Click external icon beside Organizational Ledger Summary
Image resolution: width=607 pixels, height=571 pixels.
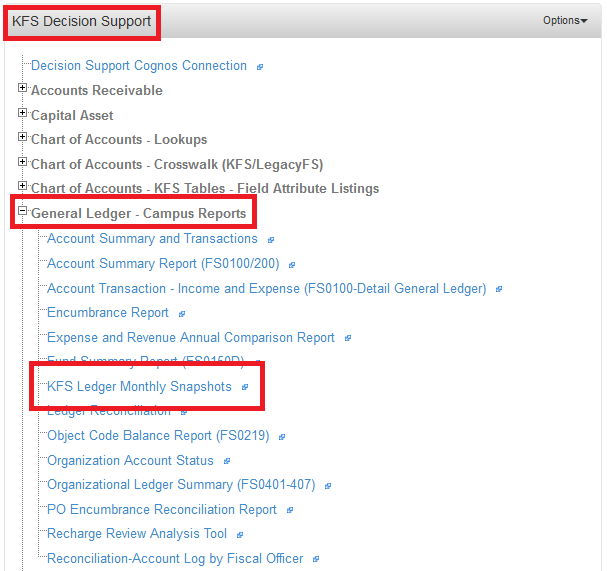click(x=328, y=486)
